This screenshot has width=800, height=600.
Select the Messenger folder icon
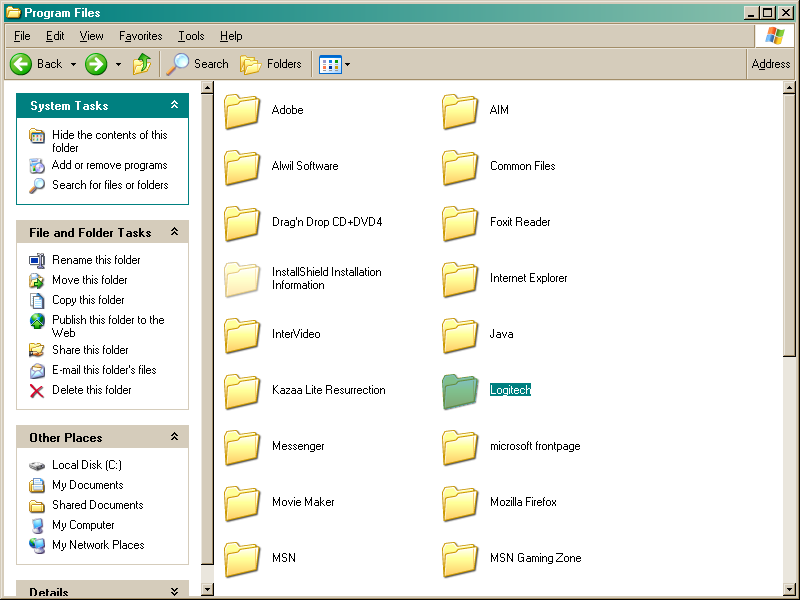pos(242,447)
